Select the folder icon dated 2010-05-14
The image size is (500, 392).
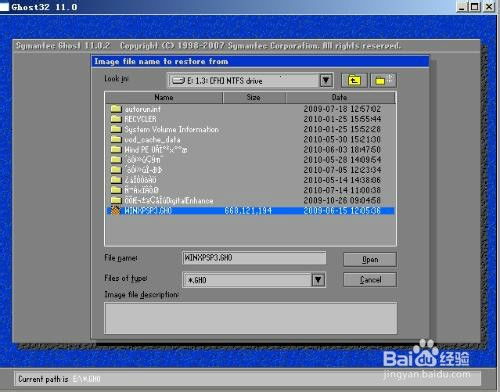[116, 180]
